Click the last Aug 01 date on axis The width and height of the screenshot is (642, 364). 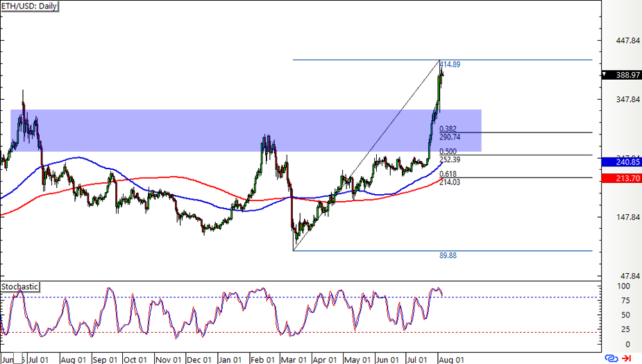click(x=452, y=360)
